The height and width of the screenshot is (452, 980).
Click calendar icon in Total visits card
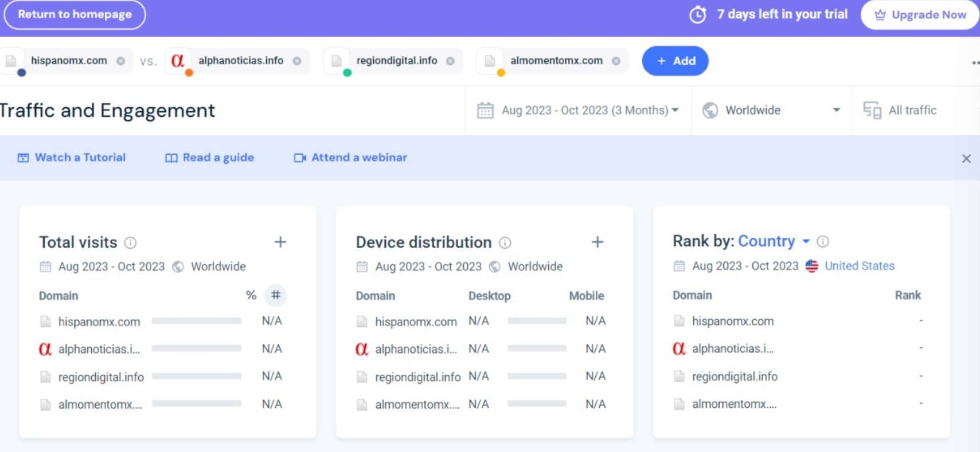45,266
